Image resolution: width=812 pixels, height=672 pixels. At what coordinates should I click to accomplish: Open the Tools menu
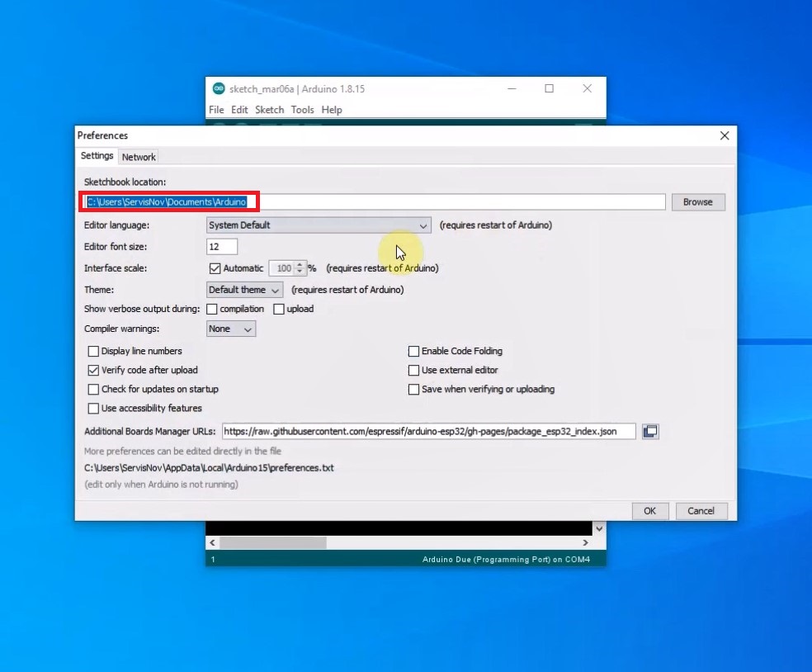(x=302, y=110)
